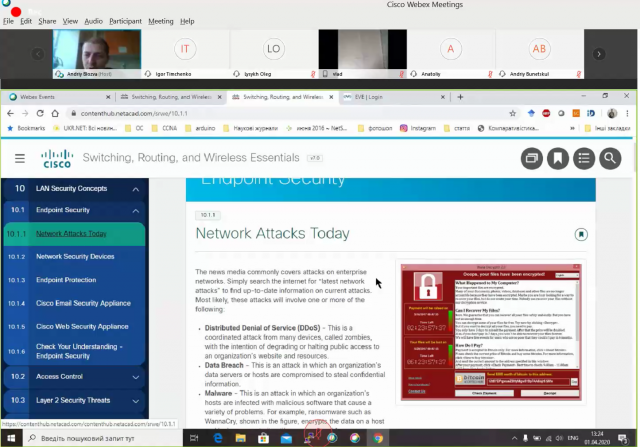The height and width of the screenshot is (447, 640).
Task: Open 10.1.2 Network Security Devices
Action: [x=74, y=256]
